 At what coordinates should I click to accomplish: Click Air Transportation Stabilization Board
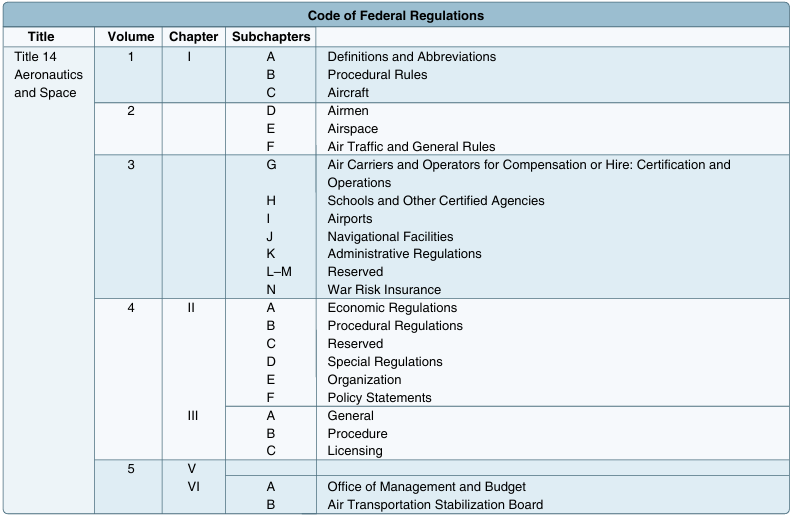coord(435,504)
